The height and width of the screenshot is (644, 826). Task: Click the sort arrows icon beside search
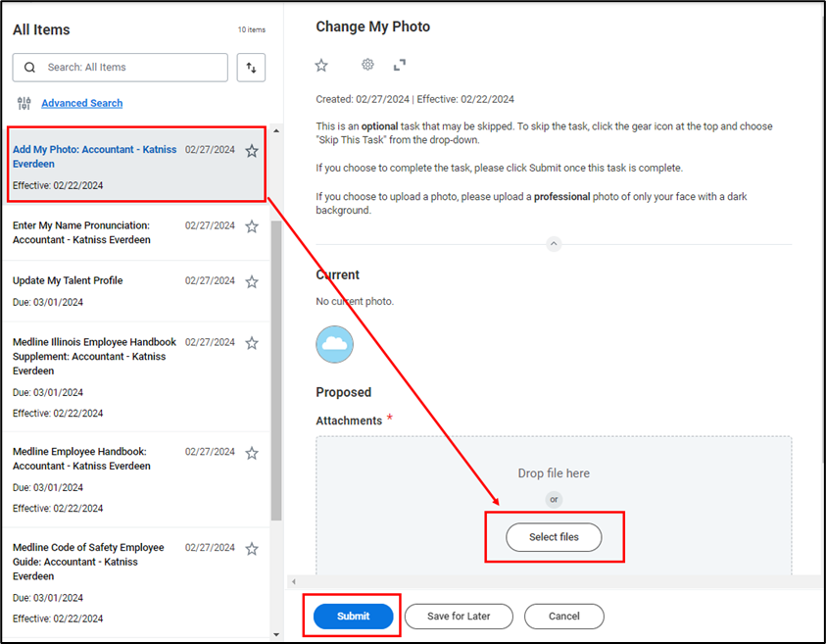point(252,68)
